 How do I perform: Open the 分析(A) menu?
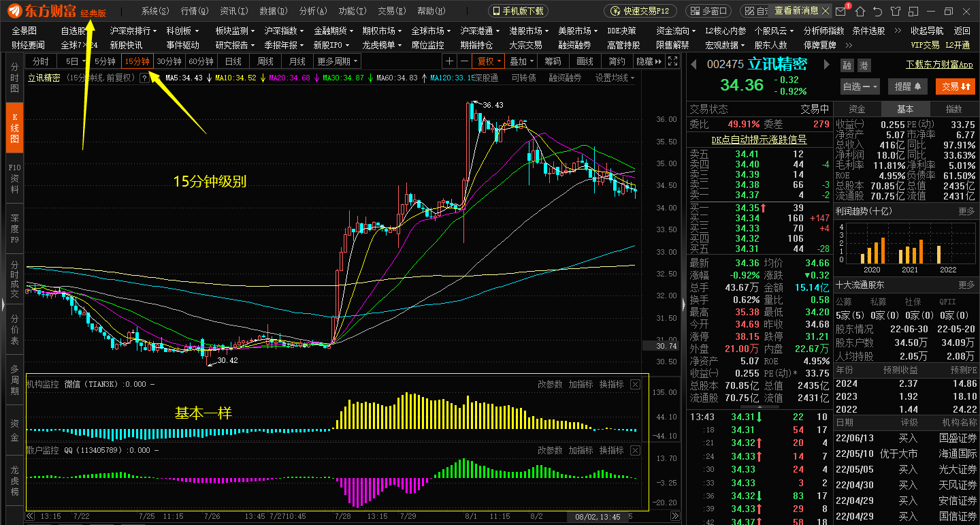pyautogui.click(x=312, y=11)
